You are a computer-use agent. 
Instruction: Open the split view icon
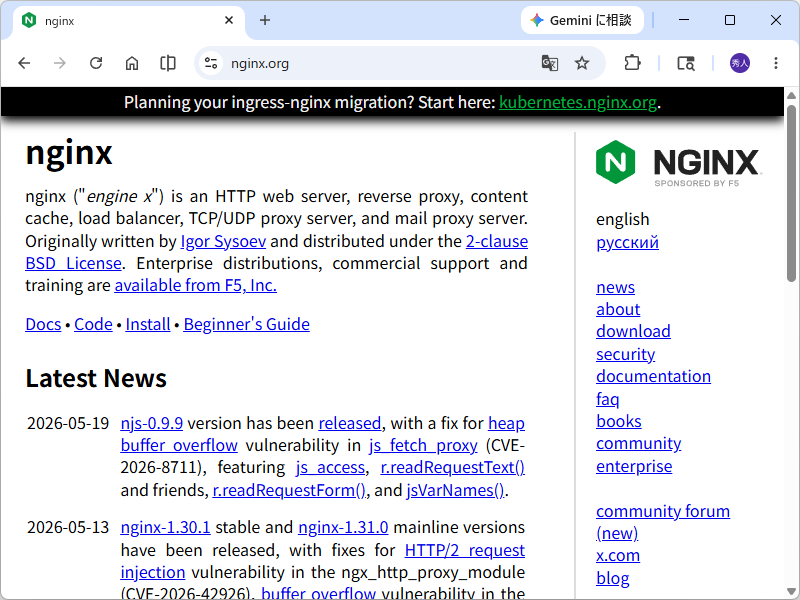168,63
